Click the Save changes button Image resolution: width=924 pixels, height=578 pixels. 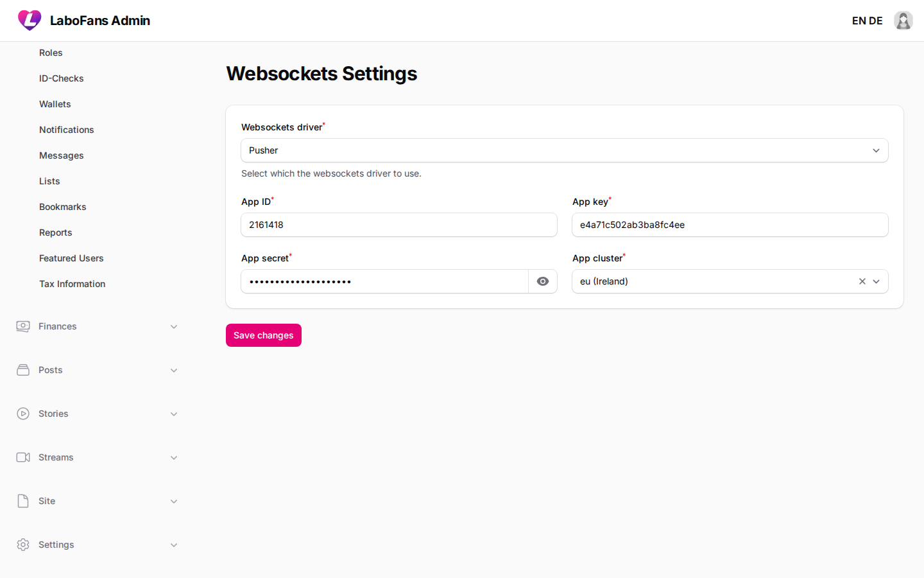click(264, 335)
